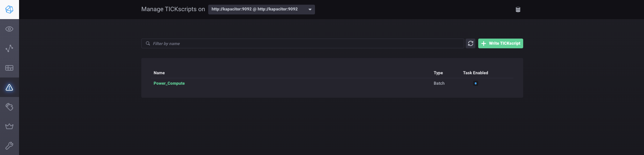Image resolution: width=644 pixels, height=155 pixels.
Task: Open the Log Viewer sidebar icon
Action: [9, 107]
